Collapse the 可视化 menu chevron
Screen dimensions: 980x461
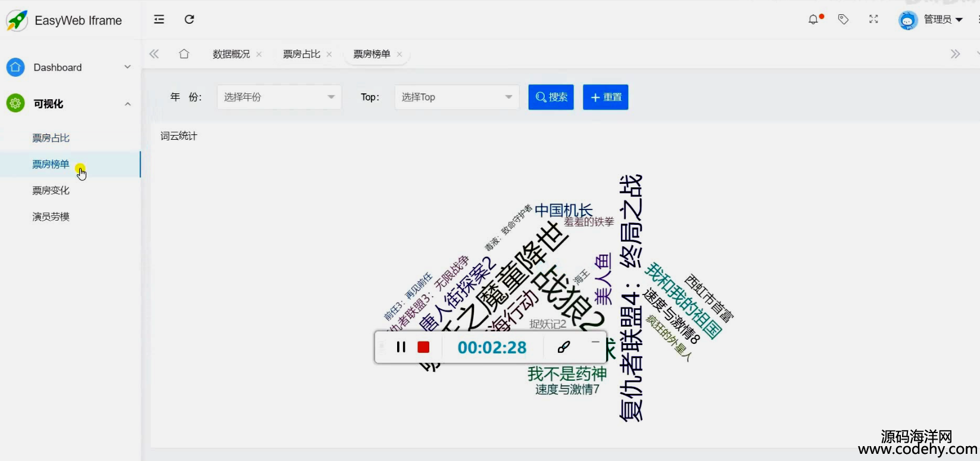tap(127, 104)
